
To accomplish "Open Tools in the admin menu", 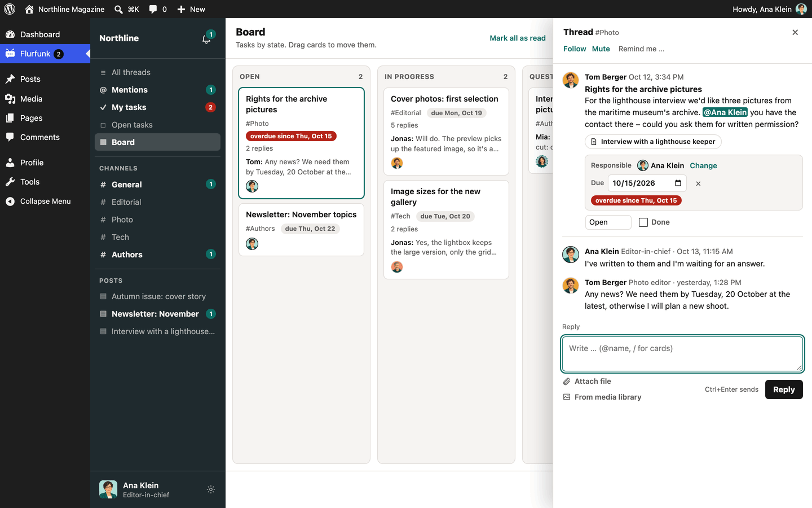I will (x=45, y=182).
